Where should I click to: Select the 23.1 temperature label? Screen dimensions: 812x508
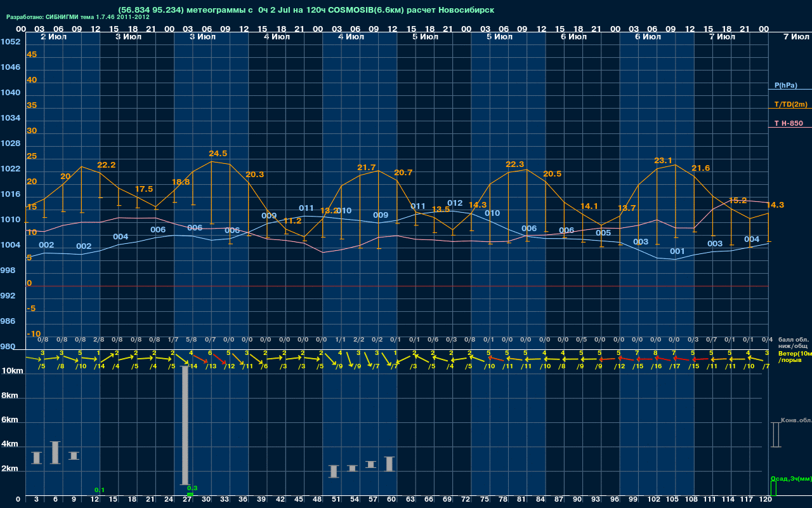click(x=664, y=161)
